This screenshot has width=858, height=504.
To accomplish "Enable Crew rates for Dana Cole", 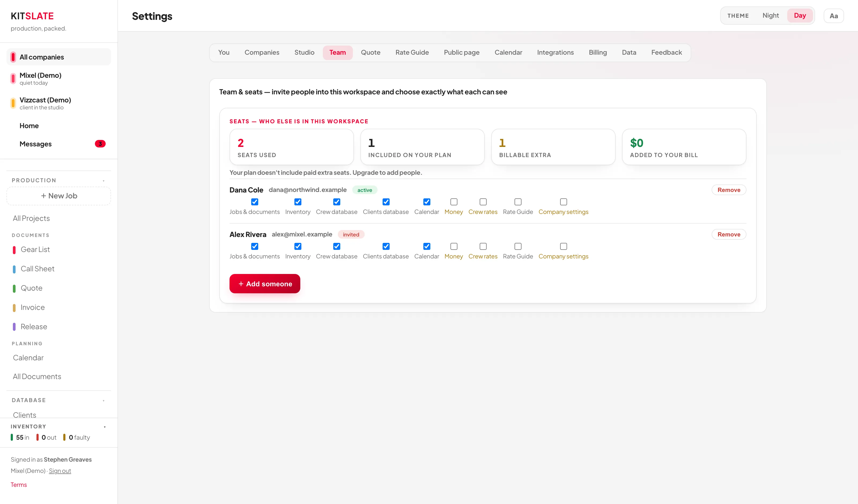I will [483, 202].
